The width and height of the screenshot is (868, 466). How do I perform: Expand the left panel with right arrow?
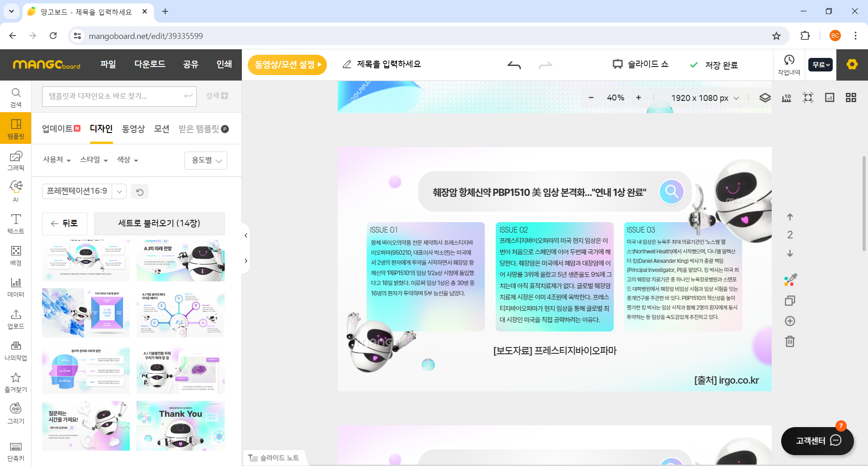point(245,261)
